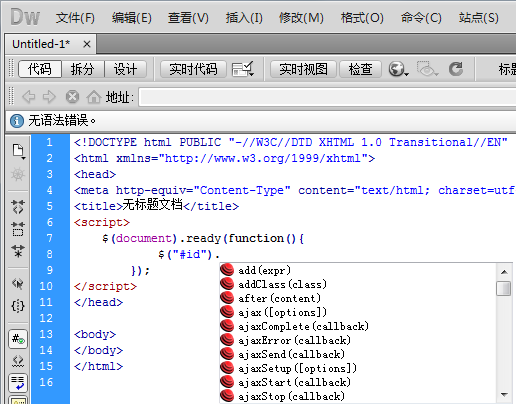Toggle the line numbers icon
Image resolution: width=516 pixels, height=404 pixels.
coord(18,339)
